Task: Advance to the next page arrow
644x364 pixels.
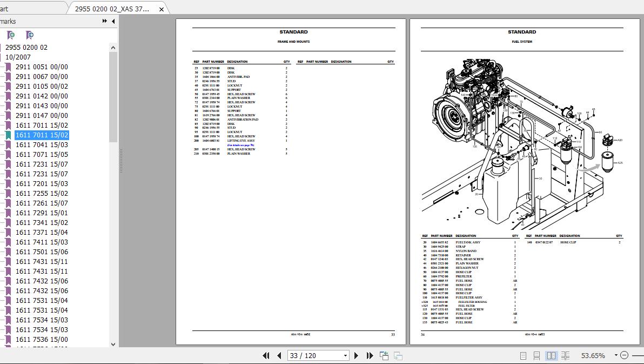Action: 357,355
